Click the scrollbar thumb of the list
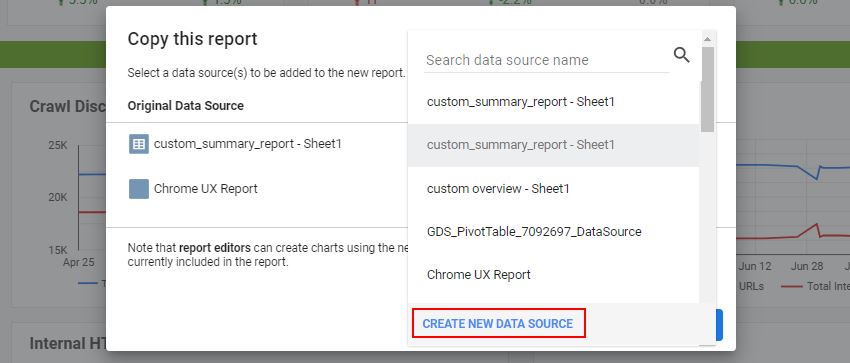 [x=707, y=89]
